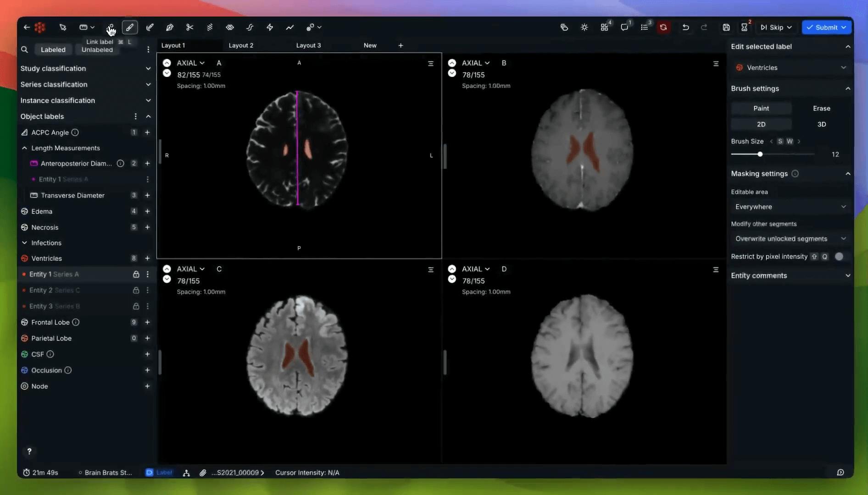Image resolution: width=868 pixels, height=495 pixels.
Task: Add a new layout tab
Action: (401, 45)
